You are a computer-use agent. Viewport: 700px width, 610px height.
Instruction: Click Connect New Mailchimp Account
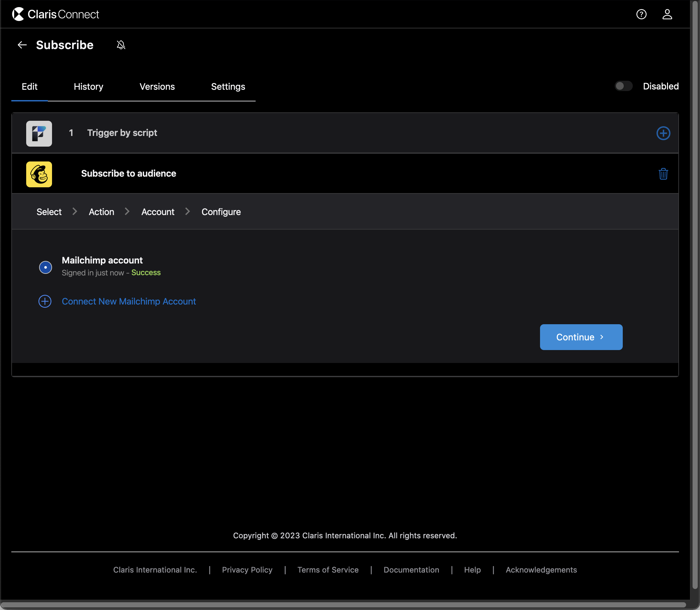(128, 301)
